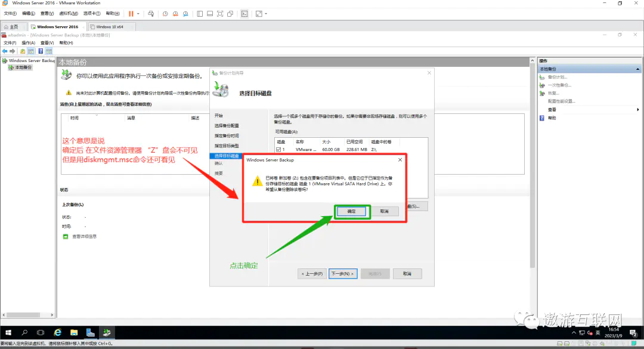This screenshot has height=349, width=644.
Task: Open the dropdown arrow beside the pause icon
Action: [x=138, y=14]
